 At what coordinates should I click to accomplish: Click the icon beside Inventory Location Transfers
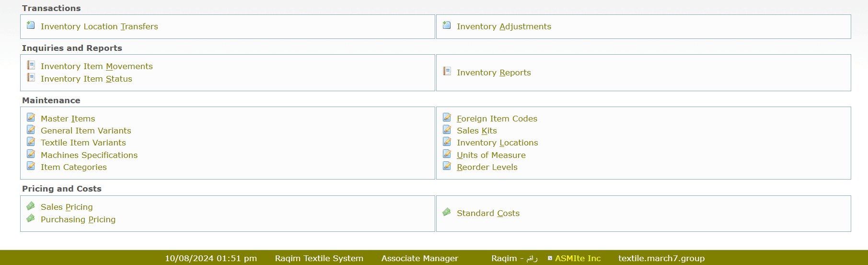pos(31,25)
